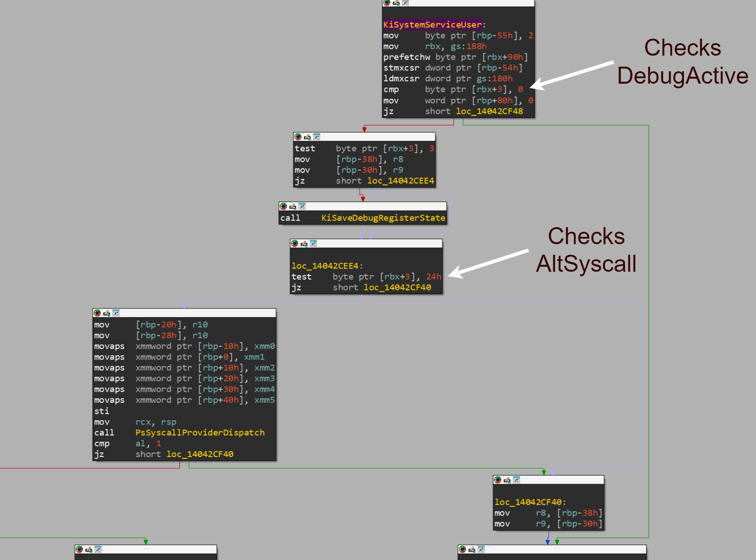Select 'mov r8, [rbp-38h]' line
756x560 pixels.
tap(549, 513)
